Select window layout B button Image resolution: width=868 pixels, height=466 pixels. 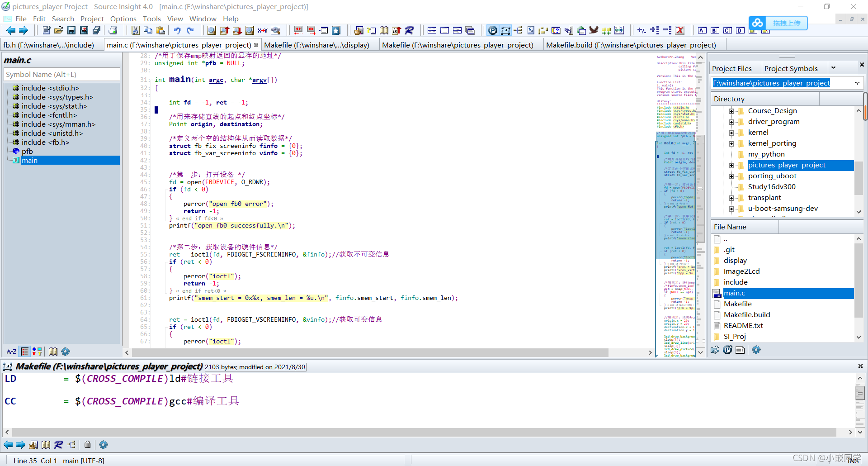click(715, 30)
